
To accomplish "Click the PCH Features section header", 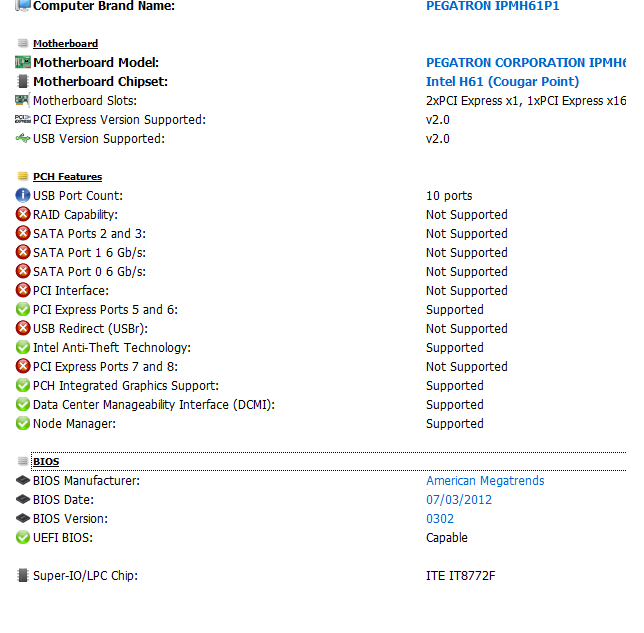I will [67, 177].
